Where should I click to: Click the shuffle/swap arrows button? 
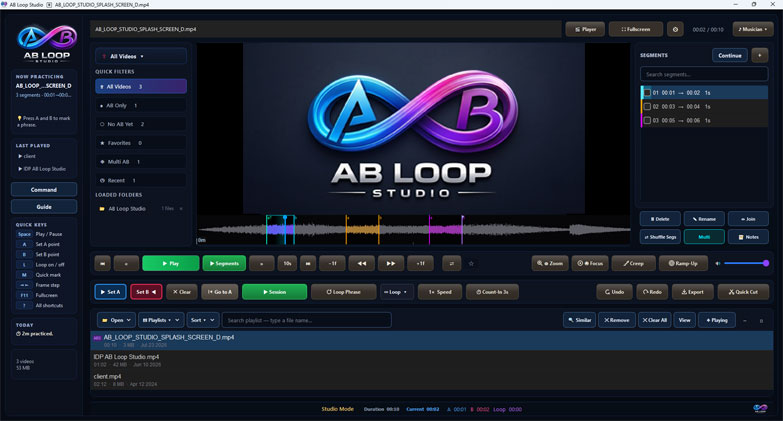451,263
